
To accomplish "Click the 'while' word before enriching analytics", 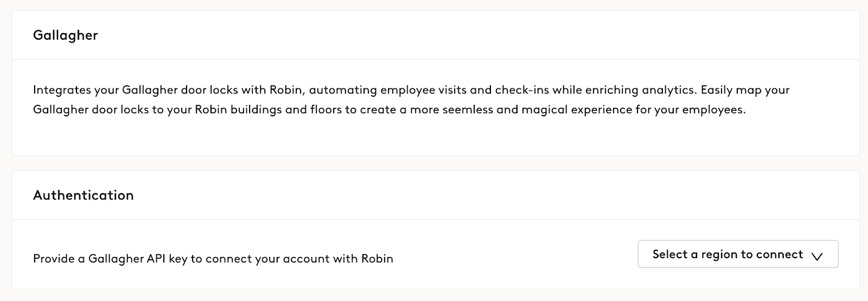I will pyautogui.click(x=567, y=90).
